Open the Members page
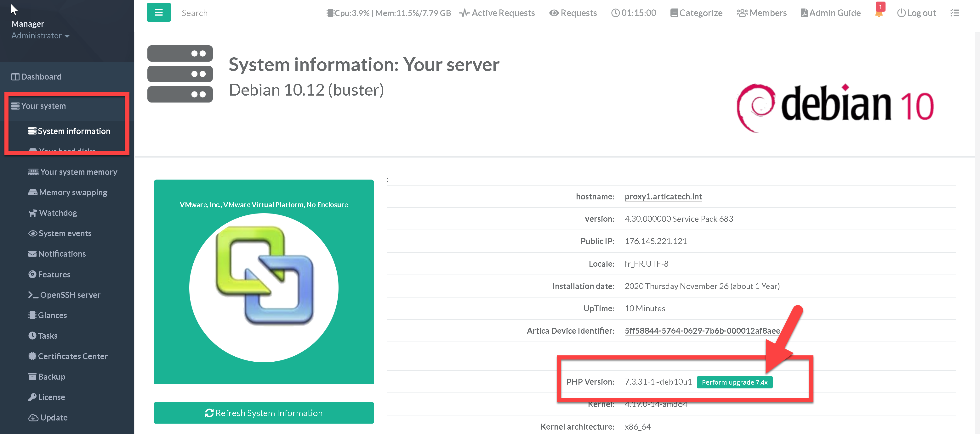The width and height of the screenshot is (980, 434). pyautogui.click(x=762, y=13)
